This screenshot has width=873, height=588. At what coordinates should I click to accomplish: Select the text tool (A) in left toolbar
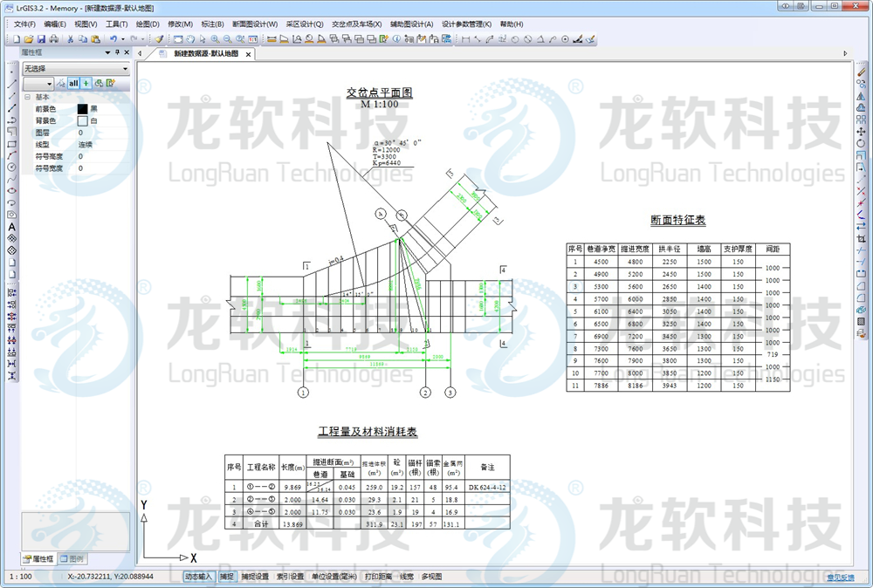pos(12,227)
